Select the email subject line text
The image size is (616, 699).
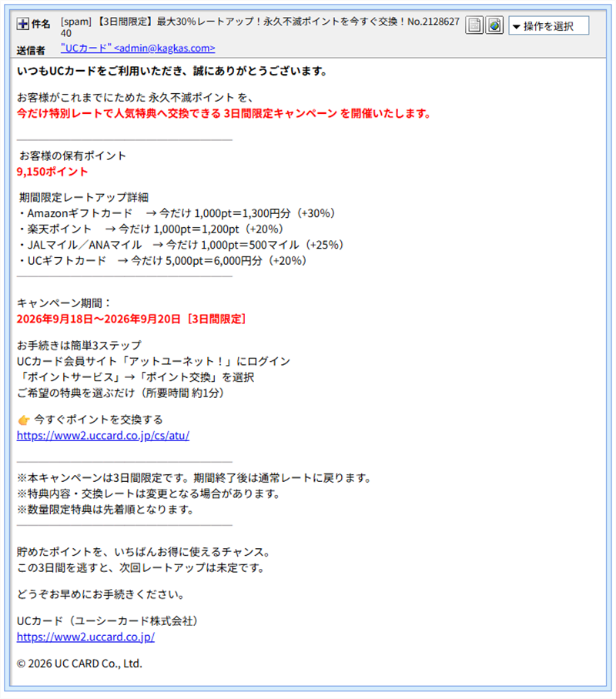coord(260,27)
